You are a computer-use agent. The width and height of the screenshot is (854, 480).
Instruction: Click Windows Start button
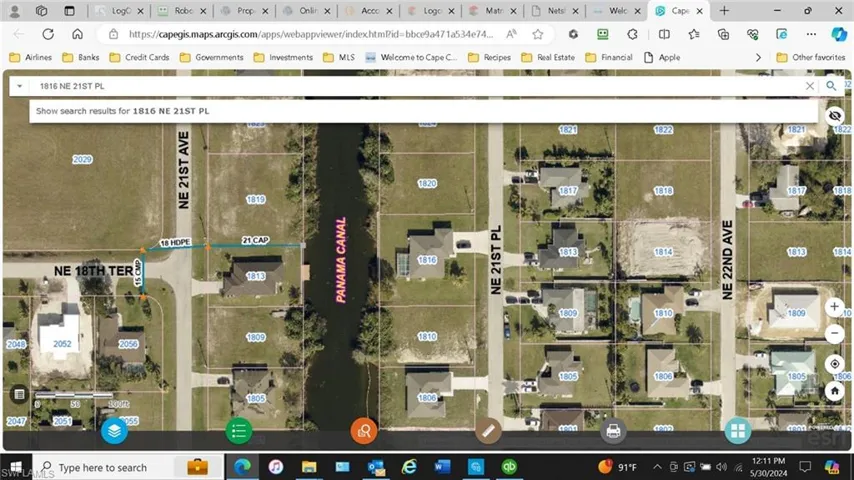(x=16, y=467)
